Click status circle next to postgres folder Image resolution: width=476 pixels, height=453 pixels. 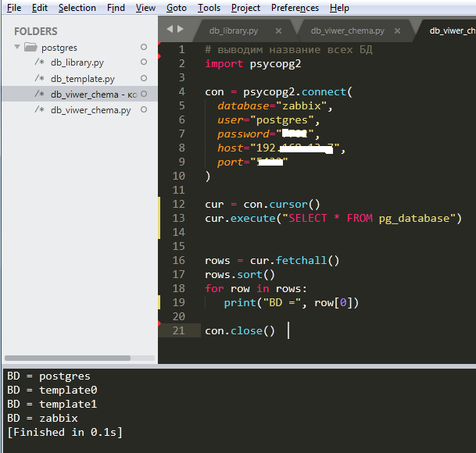pyautogui.click(x=144, y=47)
